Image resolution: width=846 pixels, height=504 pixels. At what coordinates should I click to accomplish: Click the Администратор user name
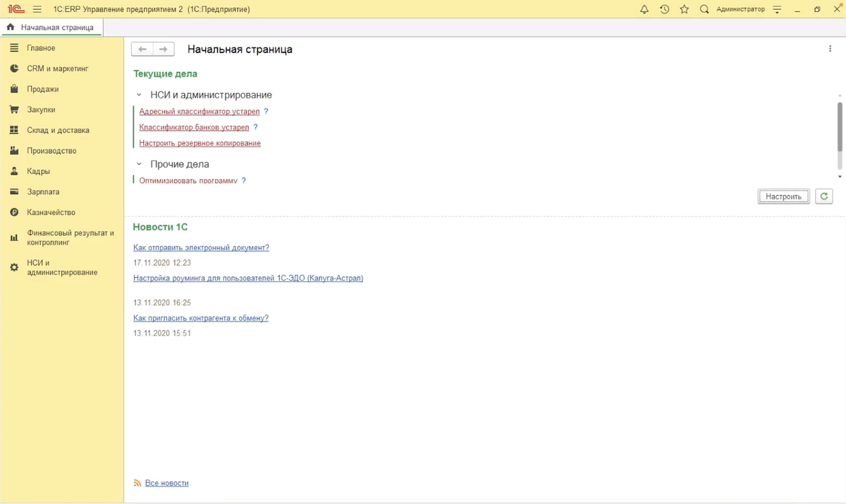tap(740, 10)
